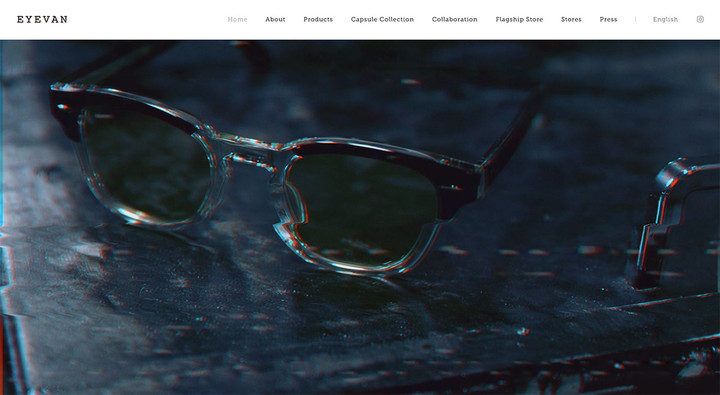This screenshot has height=395, width=720.
Task: Go to the Home nav item
Action: pyautogui.click(x=237, y=19)
